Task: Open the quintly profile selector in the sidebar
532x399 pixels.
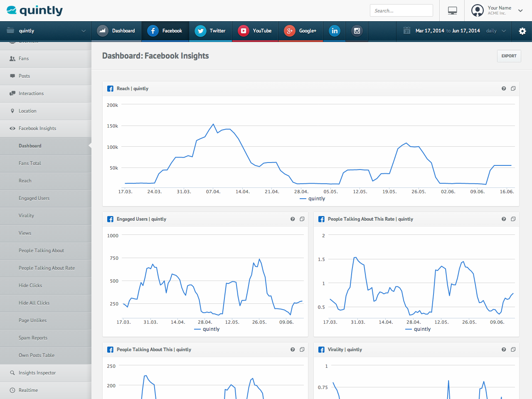Action: (46, 31)
